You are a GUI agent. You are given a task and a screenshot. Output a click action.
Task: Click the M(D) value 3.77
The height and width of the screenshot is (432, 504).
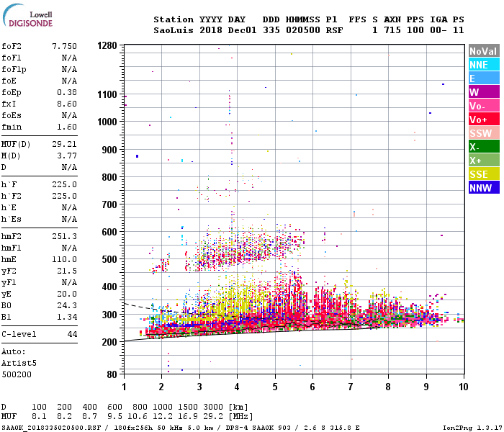(67, 156)
